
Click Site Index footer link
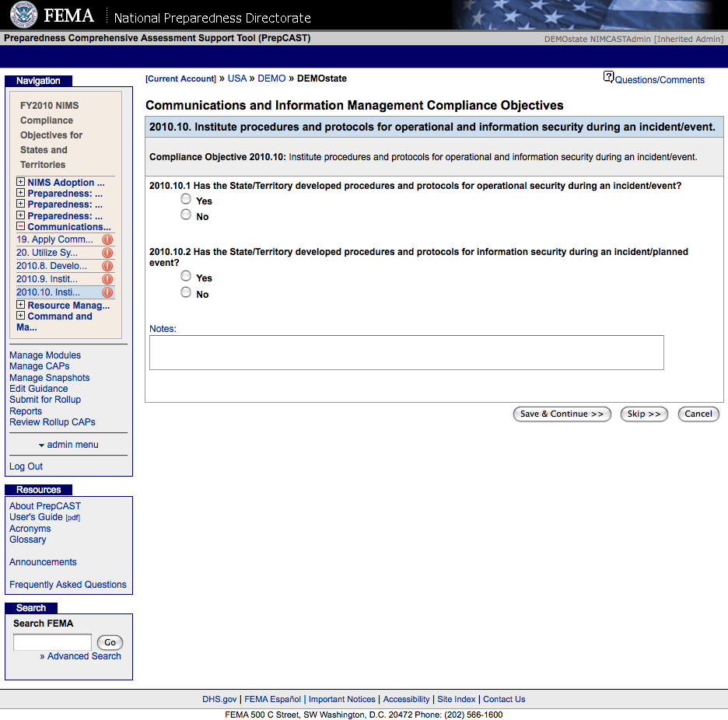point(457,699)
